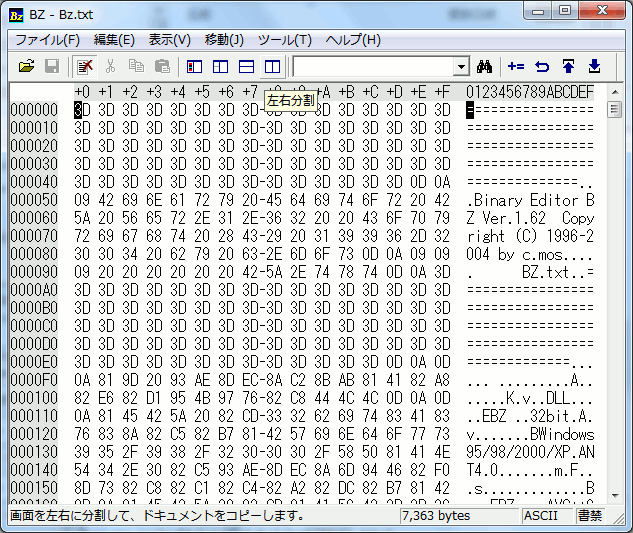This screenshot has width=633, height=533.
Task: Click the ASCII encoding status bar indicator
Action: coord(541,516)
